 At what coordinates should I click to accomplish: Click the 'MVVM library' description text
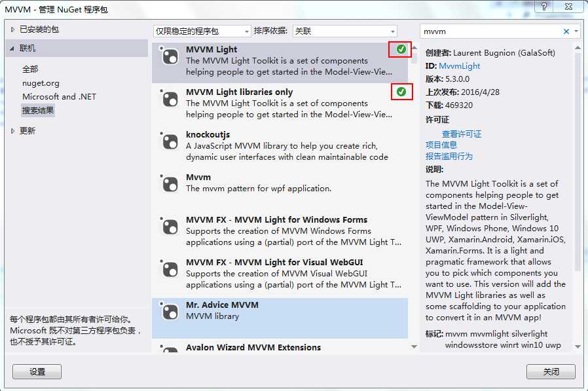pyautogui.click(x=212, y=316)
